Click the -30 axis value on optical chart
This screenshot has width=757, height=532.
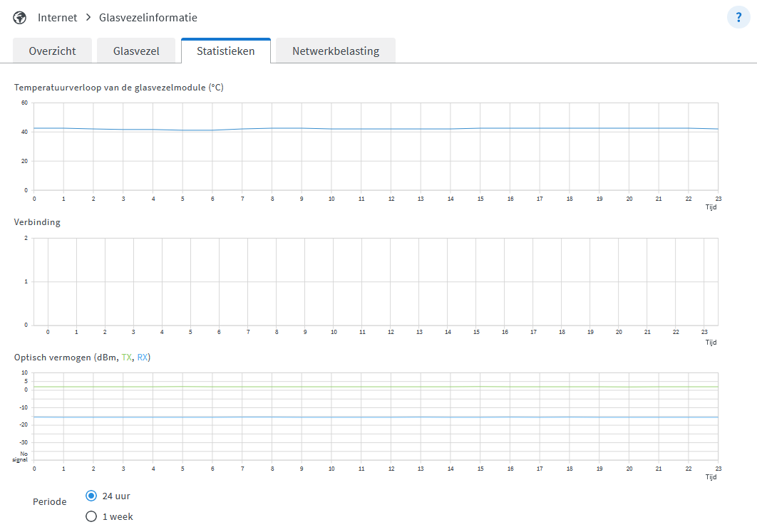[x=24, y=442]
